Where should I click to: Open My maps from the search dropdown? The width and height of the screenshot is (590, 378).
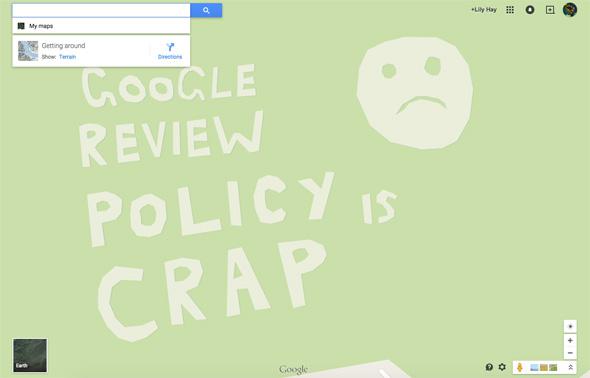click(x=101, y=26)
